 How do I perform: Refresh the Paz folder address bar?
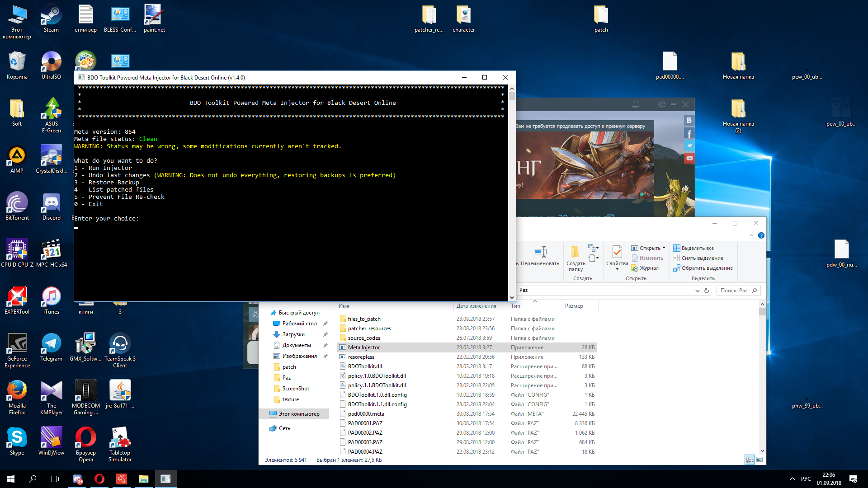click(x=707, y=291)
